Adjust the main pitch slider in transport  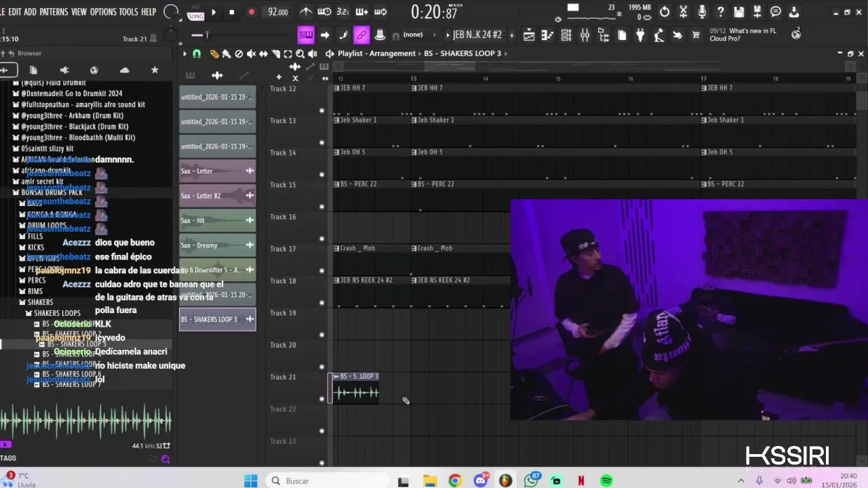click(206, 35)
